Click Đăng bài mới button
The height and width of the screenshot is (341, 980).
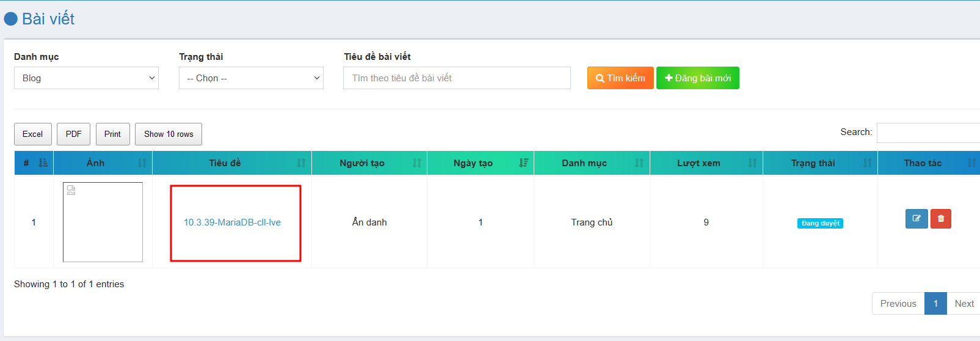(698, 78)
